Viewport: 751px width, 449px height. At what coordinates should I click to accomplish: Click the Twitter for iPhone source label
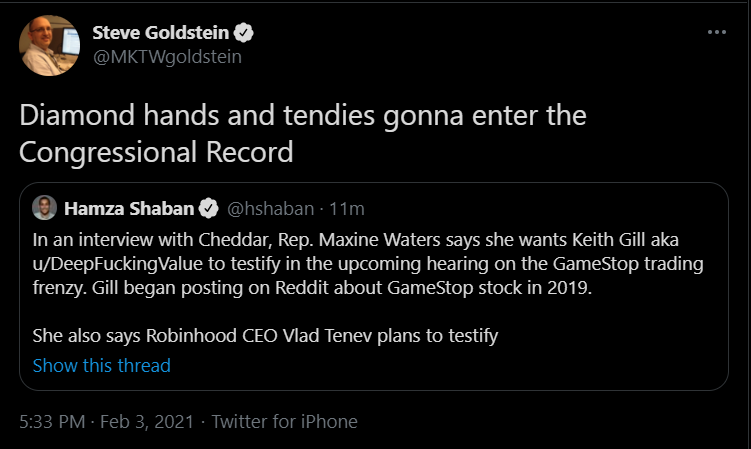284,421
